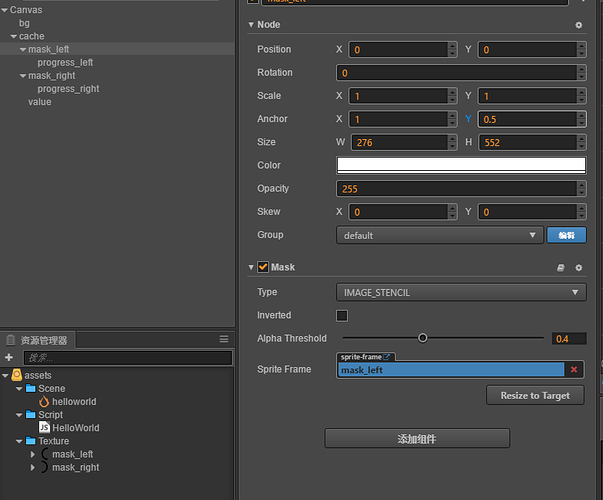Open the white Color swatch

click(x=461, y=165)
